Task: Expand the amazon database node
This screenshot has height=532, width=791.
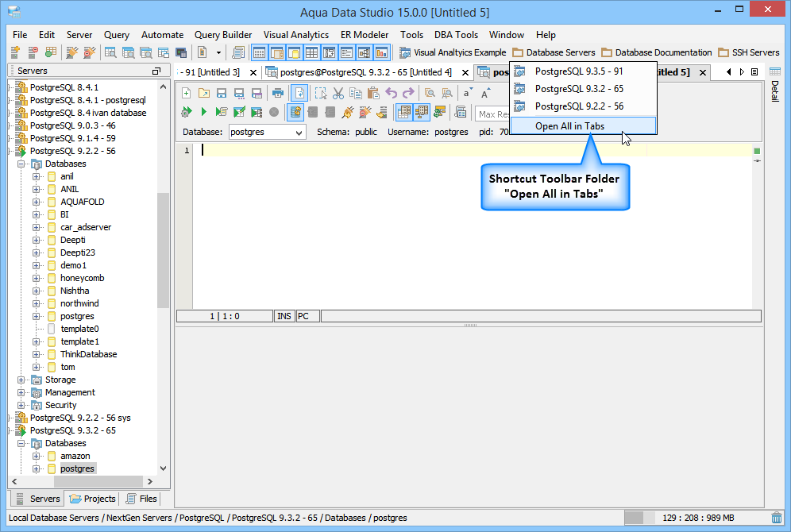Action: tap(37, 457)
